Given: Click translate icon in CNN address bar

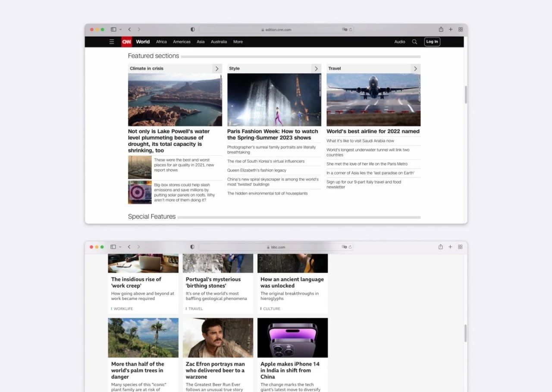Looking at the screenshot, I should tap(345, 30).
